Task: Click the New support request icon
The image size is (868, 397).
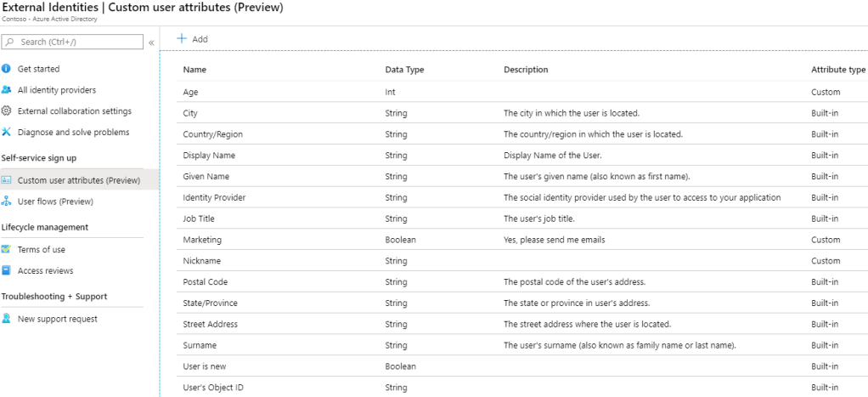Action: click(7, 319)
